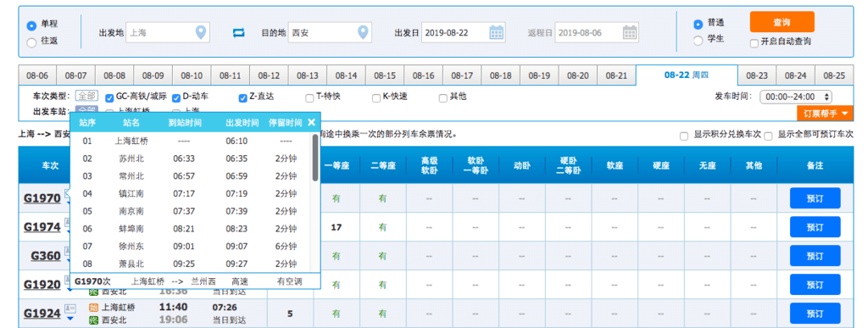
Task: Open train G1974 link
Action: (42, 227)
